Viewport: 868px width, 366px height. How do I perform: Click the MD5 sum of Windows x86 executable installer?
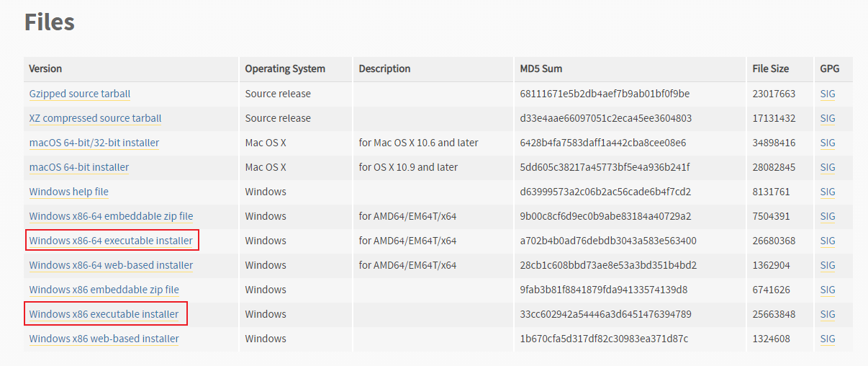pos(605,314)
